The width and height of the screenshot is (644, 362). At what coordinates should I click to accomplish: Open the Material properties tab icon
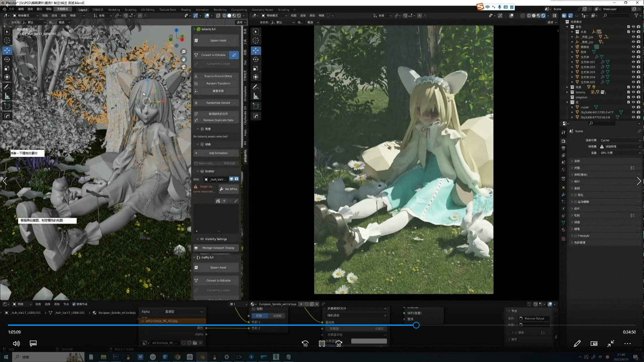pyautogui.click(x=563, y=230)
